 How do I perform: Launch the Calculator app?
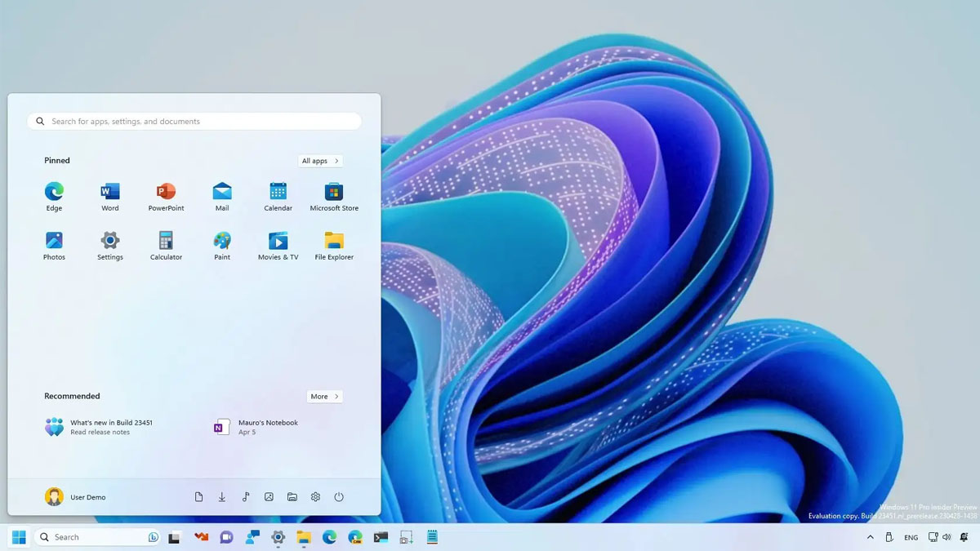point(166,246)
